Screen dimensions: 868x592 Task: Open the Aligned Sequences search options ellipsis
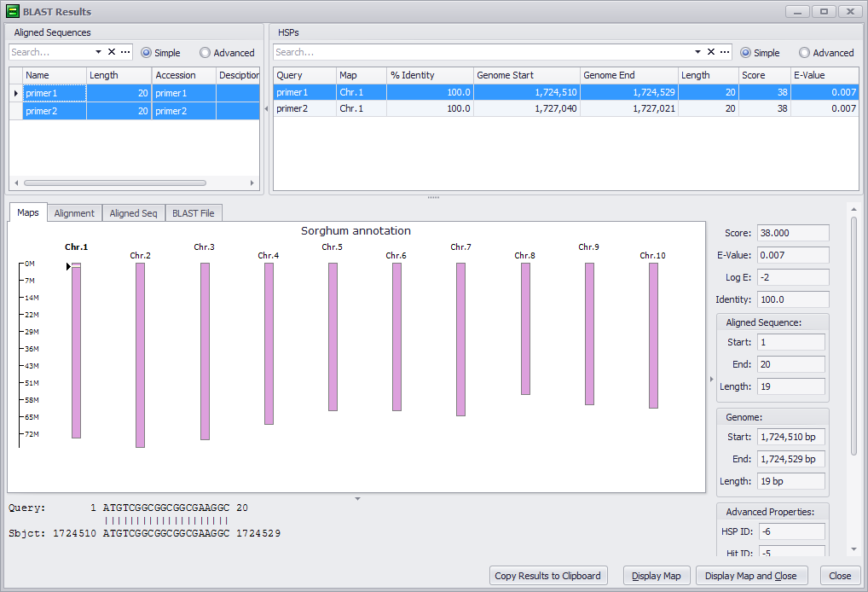pyautogui.click(x=124, y=53)
